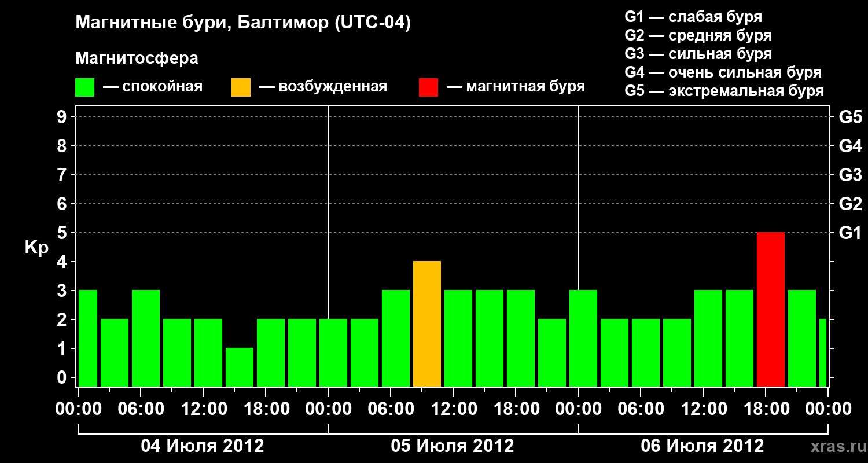Click the '12:00' tick under 04 Июля

click(x=204, y=409)
